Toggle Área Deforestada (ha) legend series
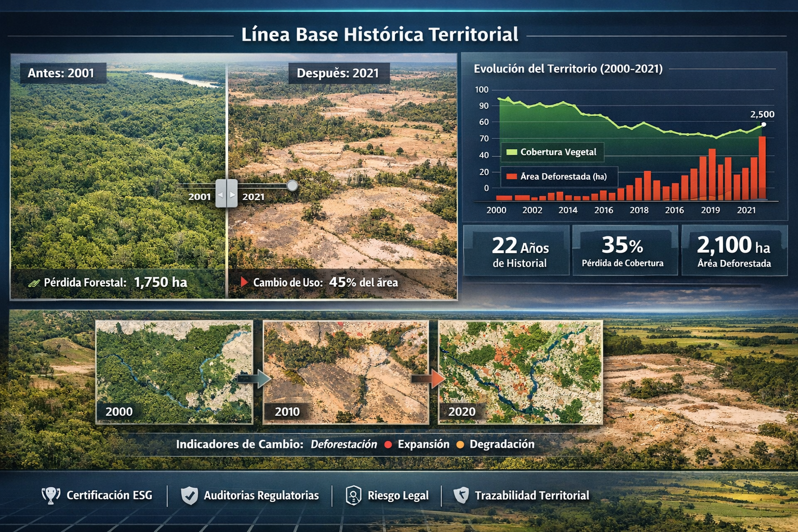Image resolution: width=798 pixels, height=532 pixels. 558,177
